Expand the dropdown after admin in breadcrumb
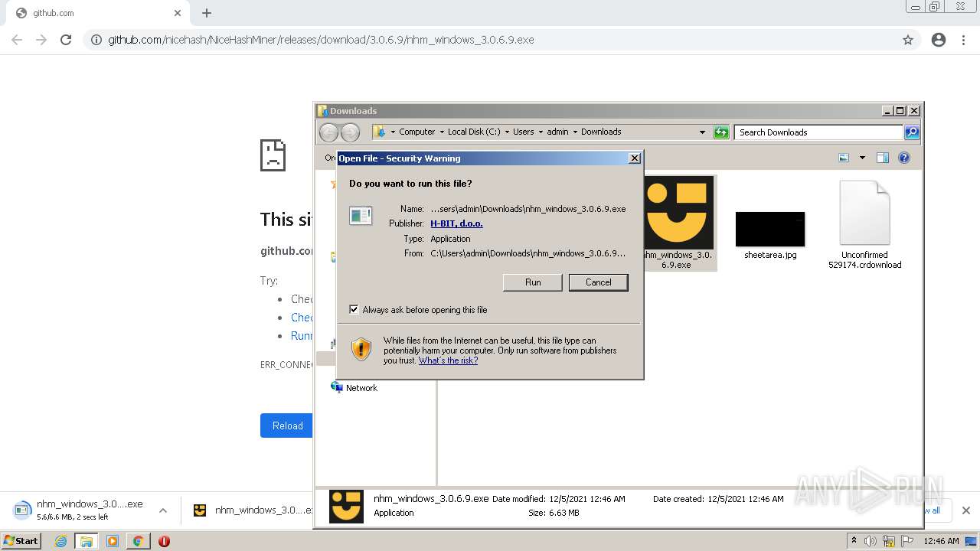This screenshot has height=551, width=980. [x=575, y=132]
